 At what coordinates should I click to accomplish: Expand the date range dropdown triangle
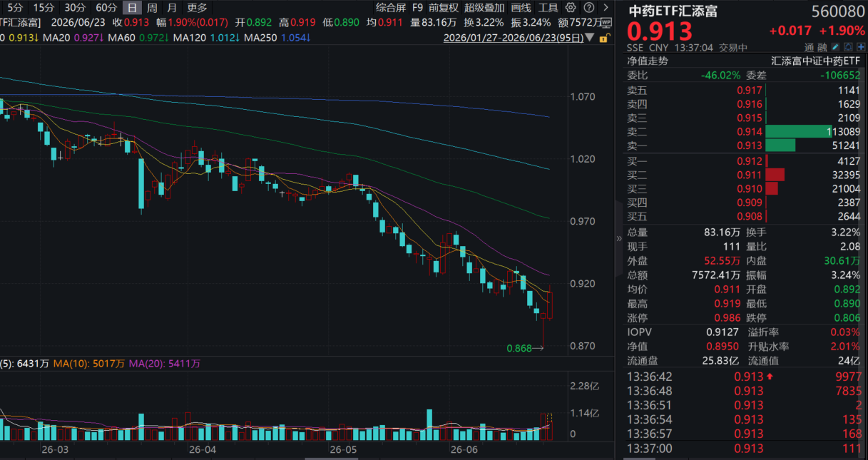point(589,37)
